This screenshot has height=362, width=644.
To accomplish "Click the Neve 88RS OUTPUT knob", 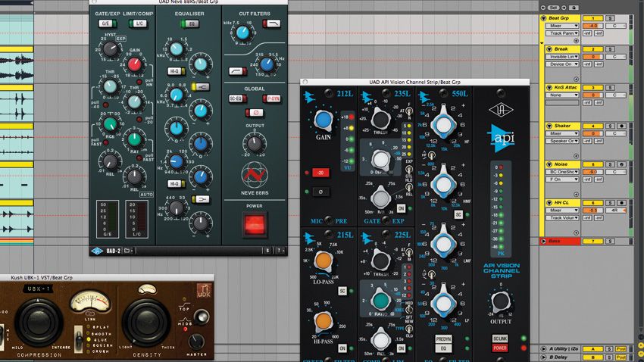I will (255, 144).
